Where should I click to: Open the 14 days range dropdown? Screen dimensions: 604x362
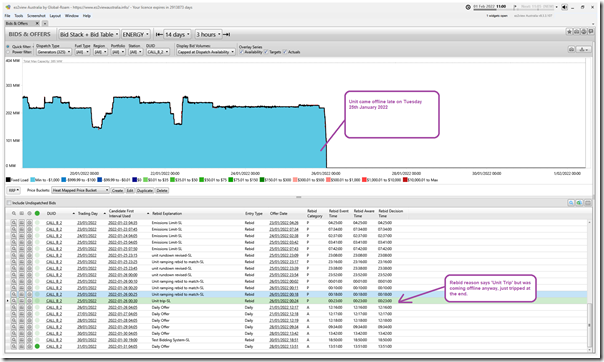177,34
